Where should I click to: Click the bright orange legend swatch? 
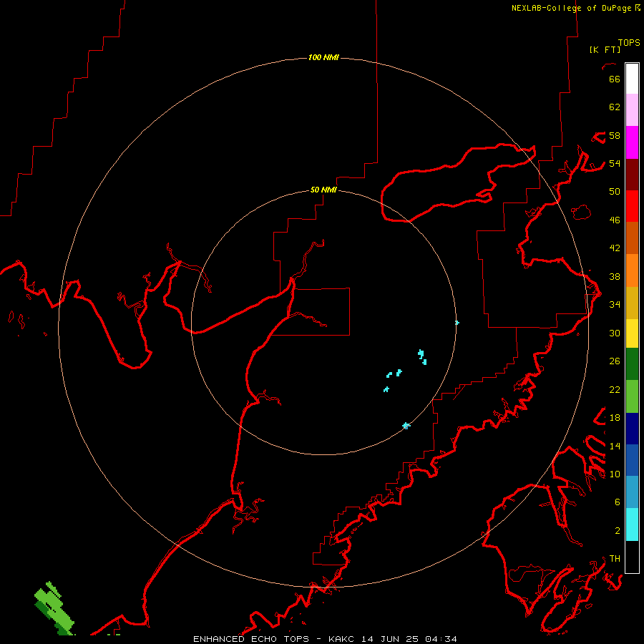click(x=632, y=270)
